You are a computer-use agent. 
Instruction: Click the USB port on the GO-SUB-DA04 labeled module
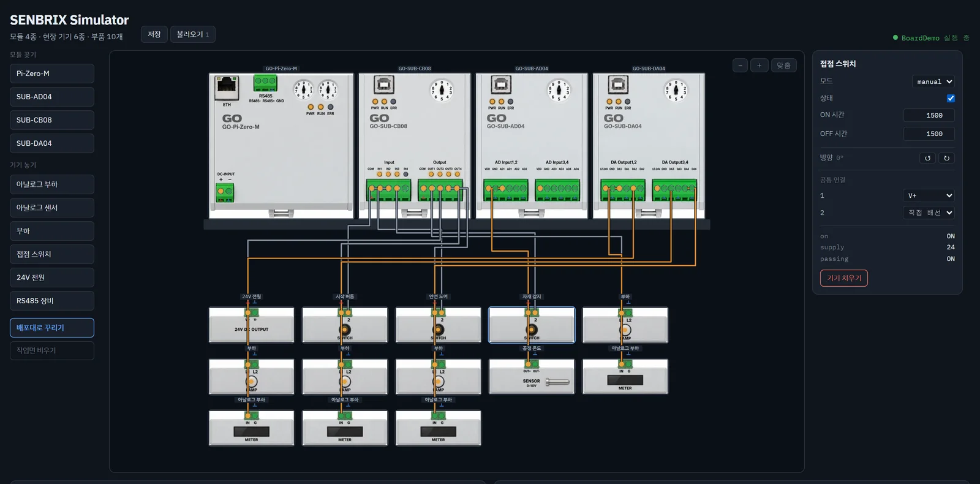tap(618, 85)
